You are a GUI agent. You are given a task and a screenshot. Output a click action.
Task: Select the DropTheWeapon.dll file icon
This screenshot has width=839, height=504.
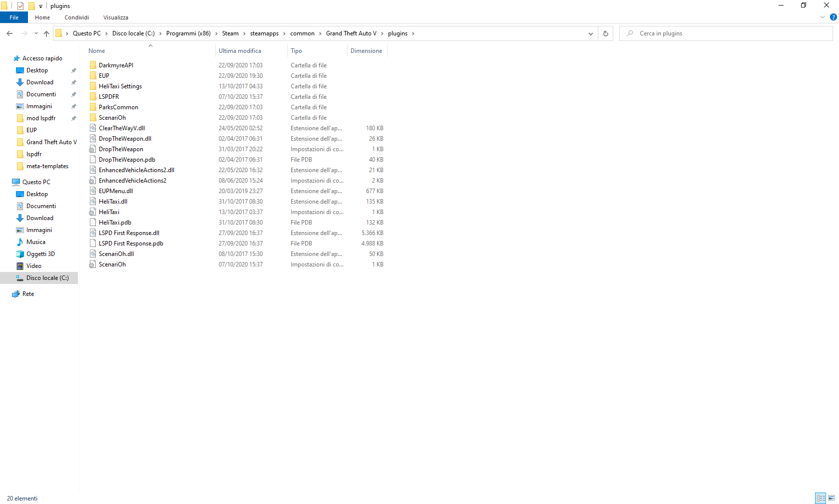click(93, 139)
